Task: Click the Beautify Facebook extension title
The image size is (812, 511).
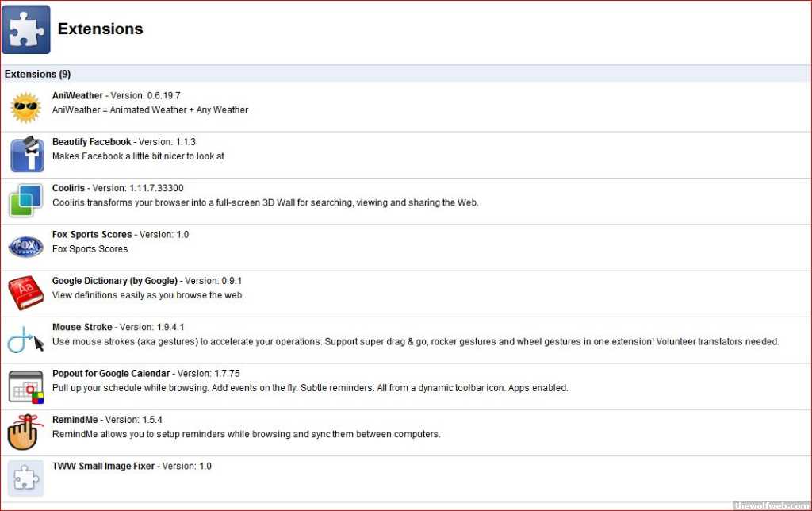Action: point(91,142)
